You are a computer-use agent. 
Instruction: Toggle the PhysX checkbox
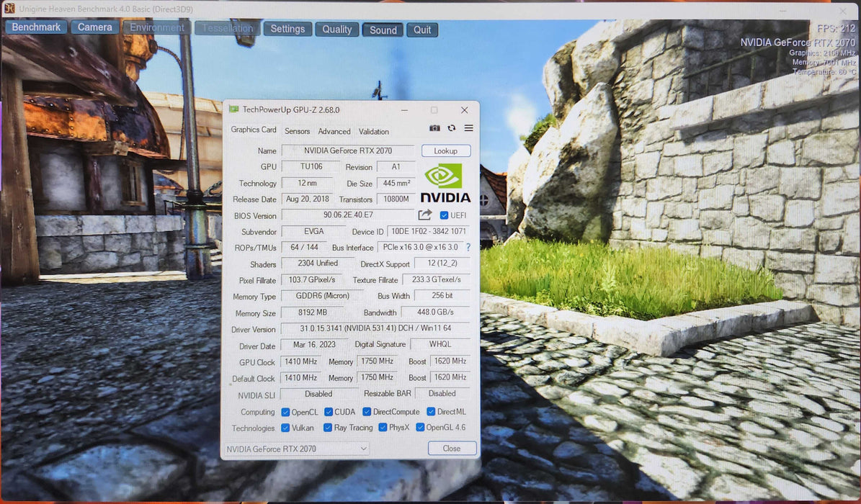click(383, 427)
